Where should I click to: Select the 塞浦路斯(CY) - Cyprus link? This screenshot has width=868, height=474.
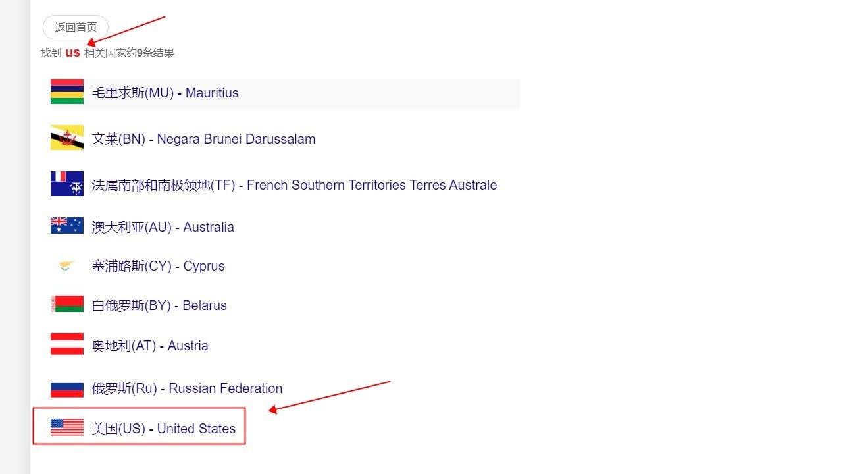point(158,266)
